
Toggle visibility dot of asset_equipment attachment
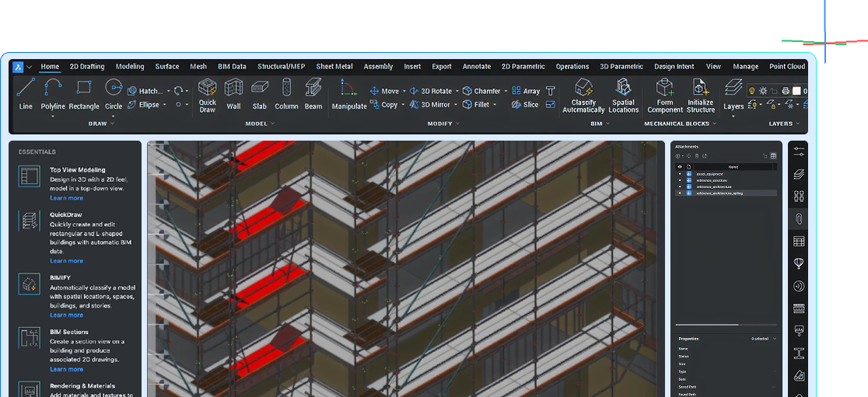pos(680,173)
